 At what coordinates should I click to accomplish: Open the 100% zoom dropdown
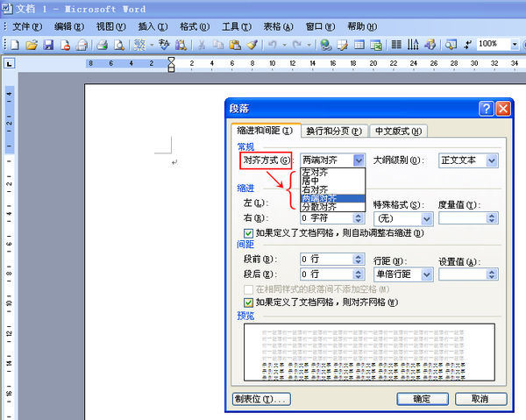click(x=515, y=45)
